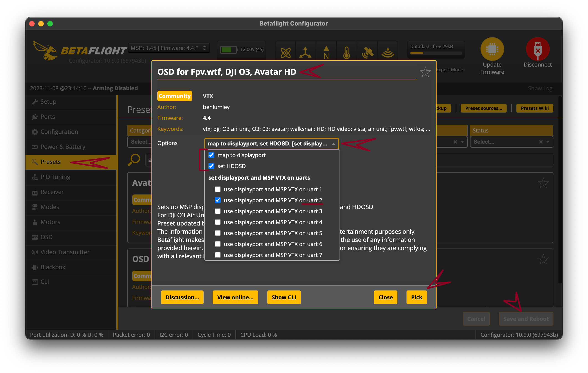Screen dimensions: 588x373
Task: Click the PID Tuning sidebar icon
Action: (35, 177)
